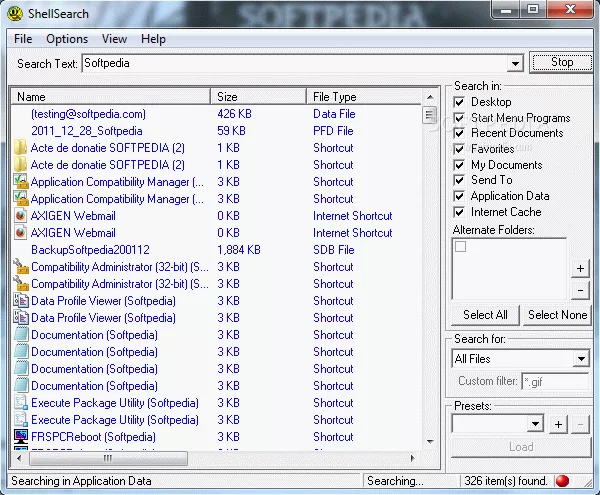The height and width of the screenshot is (495, 600).
Task: Click icon of first Compatibility Administrator row
Action: coord(21,267)
